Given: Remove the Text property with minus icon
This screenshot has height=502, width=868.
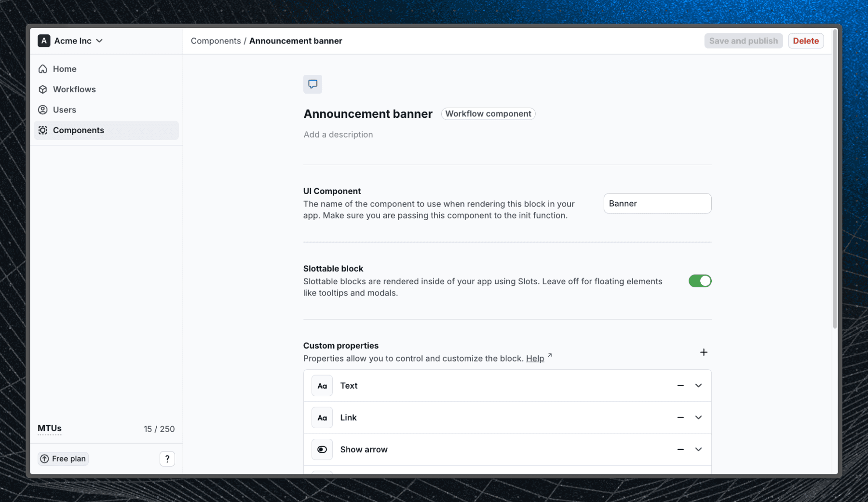Looking at the screenshot, I should coord(680,386).
